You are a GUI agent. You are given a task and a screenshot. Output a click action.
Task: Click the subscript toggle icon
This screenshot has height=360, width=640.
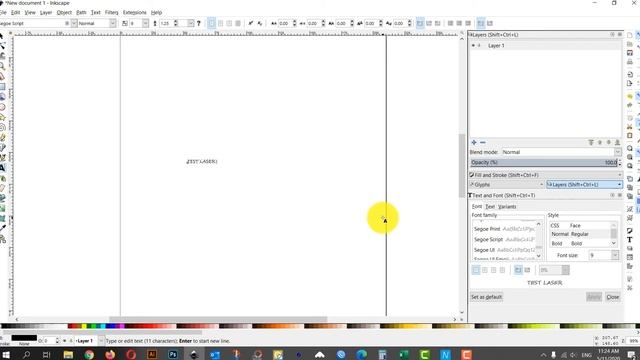(260, 23)
